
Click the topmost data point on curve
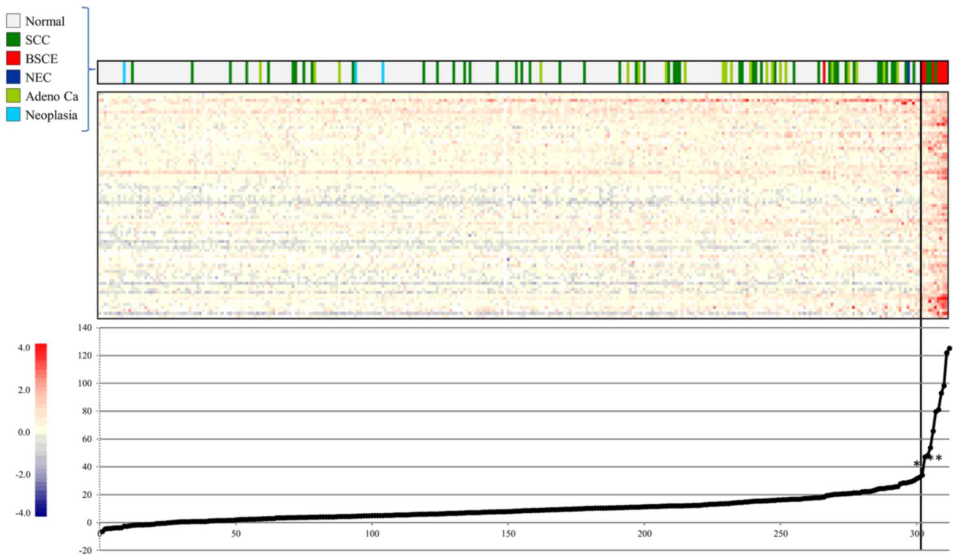949,348
